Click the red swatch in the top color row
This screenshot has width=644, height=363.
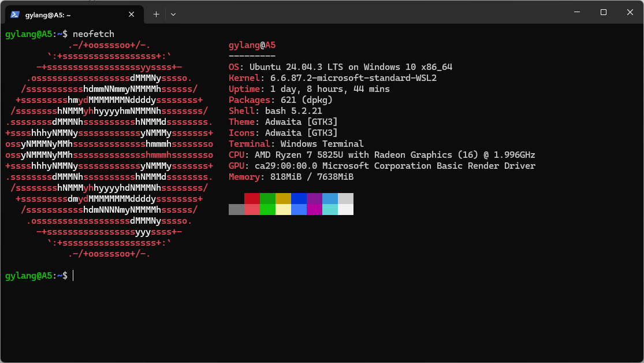(x=252, y=199)
